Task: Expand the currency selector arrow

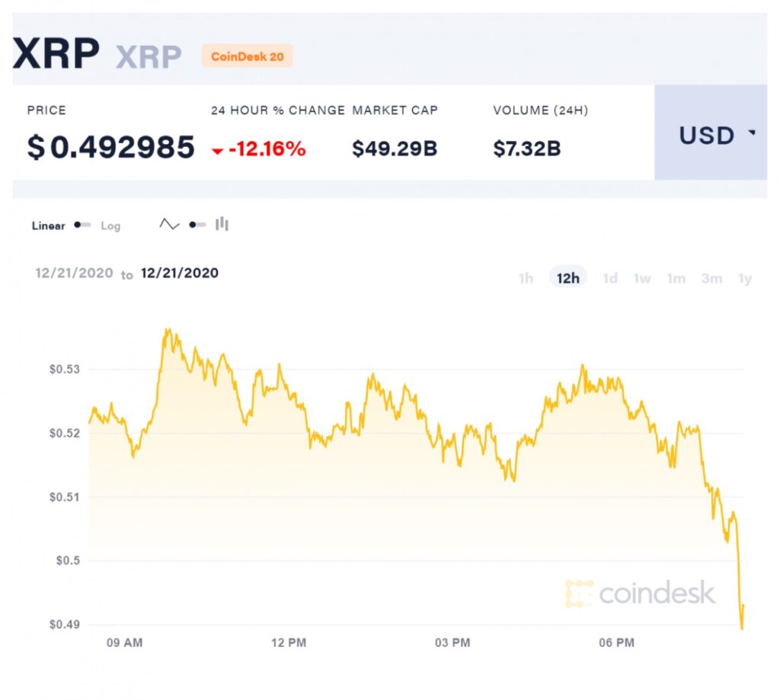Action: click(x=752, y=133)
